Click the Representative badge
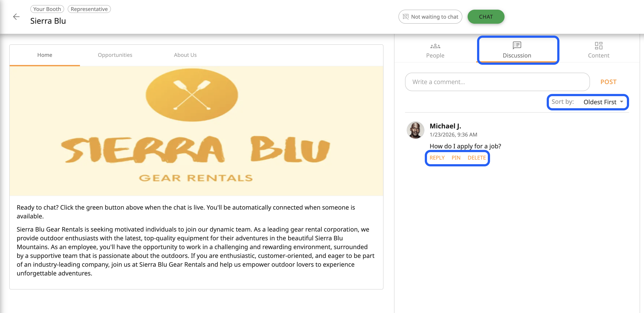 pos(89,9)
